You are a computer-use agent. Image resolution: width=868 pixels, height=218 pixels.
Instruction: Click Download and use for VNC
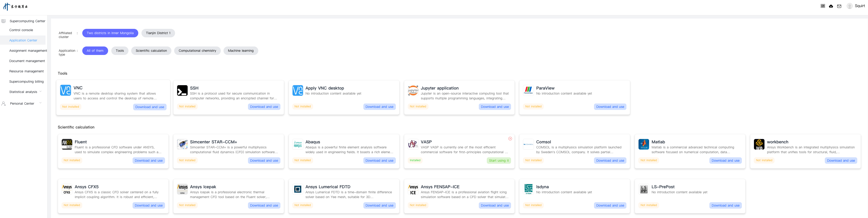(150, 107)
